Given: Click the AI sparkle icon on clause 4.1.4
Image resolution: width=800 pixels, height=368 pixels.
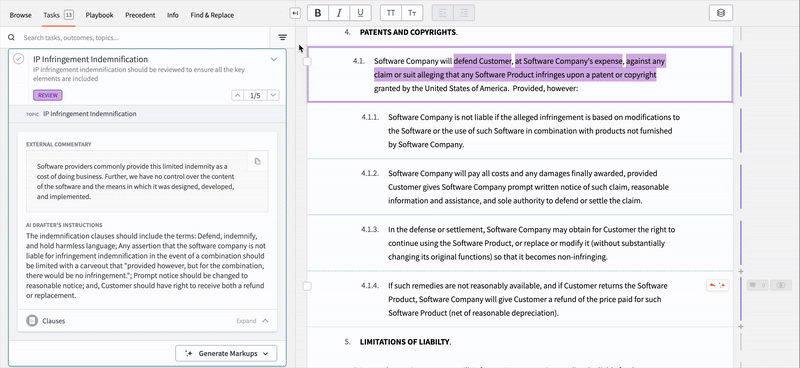Looking at the screenshot, I should pos(722,285).
